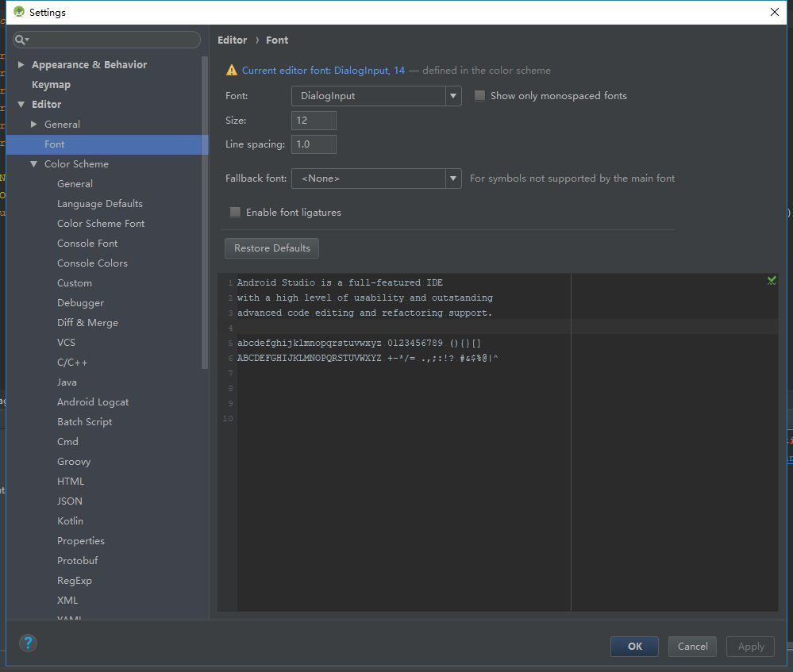Focus the settings search box
Image resolution: width=793 pixels, height=672 pixels.
tap(106, 40)
